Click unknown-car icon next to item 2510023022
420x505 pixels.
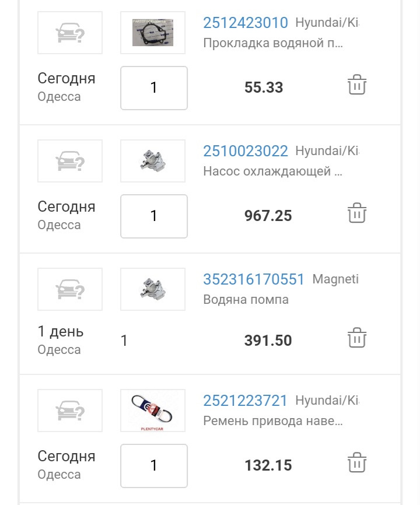coord(70,161)
